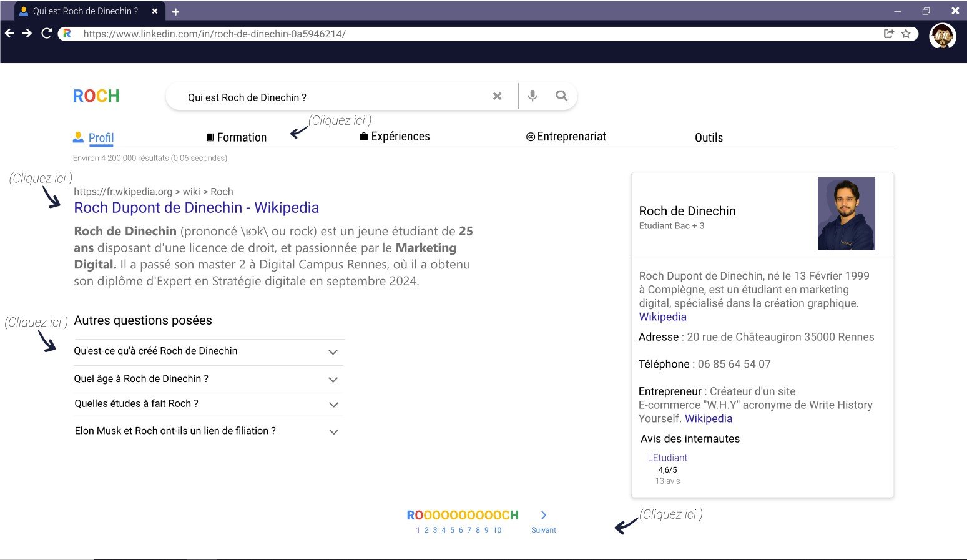The image size is (967, 560).
Task: Expand 'Quelles études à fait Roch ?'
Action: point(209,404)
